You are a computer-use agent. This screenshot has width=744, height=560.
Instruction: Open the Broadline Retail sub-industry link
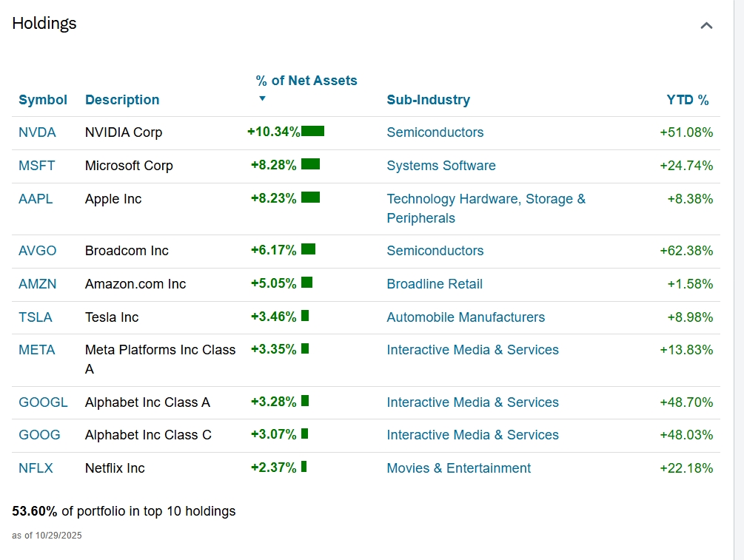(x=435, y=284)
